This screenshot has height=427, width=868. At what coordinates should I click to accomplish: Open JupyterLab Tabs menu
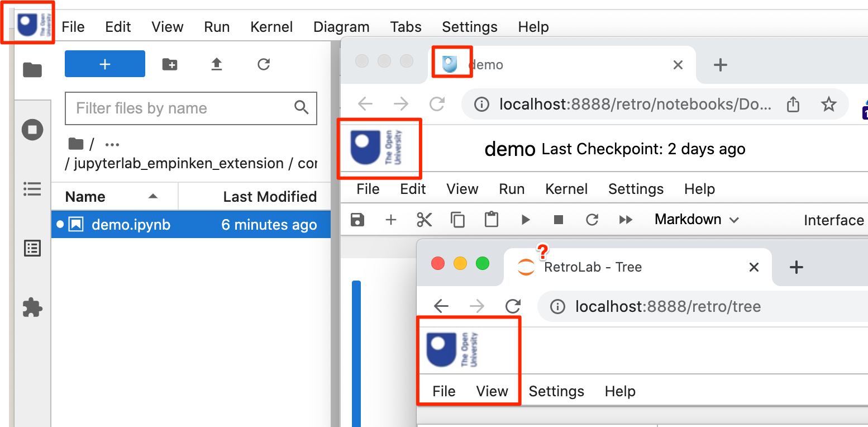coord(406,27)
